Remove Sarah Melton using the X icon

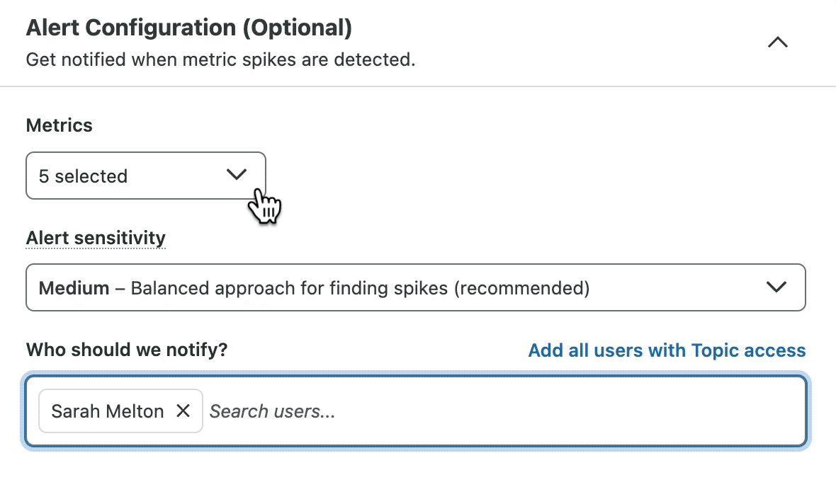[183, 411]
